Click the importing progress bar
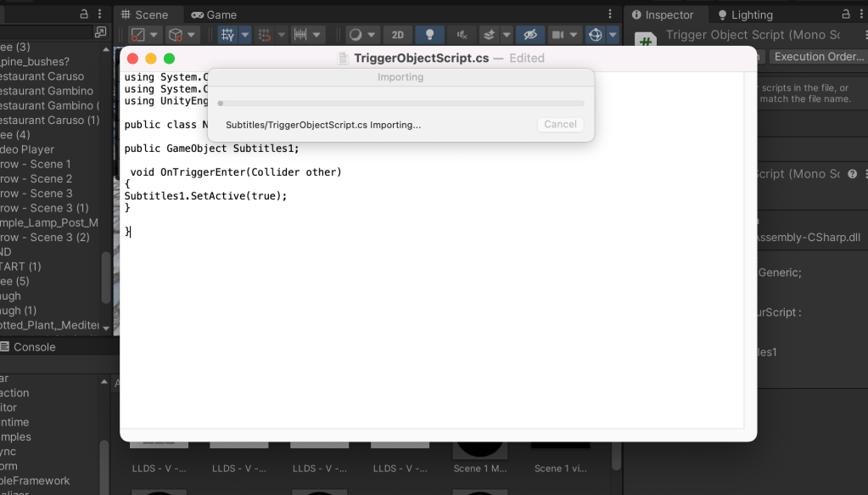This screenshot has height=495, width=868. pos(400,103)
